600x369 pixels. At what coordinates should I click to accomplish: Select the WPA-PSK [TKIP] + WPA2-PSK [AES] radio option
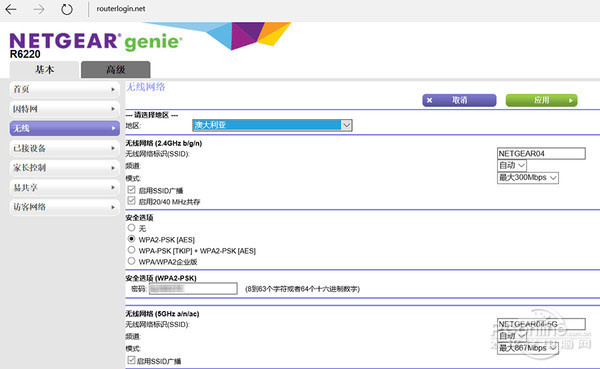click(131, 250)
